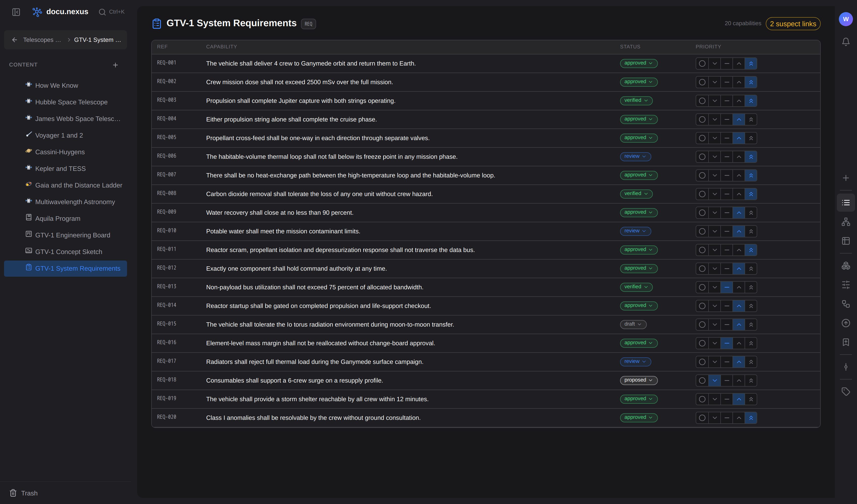Click the Capability column header

click(221, 47)
